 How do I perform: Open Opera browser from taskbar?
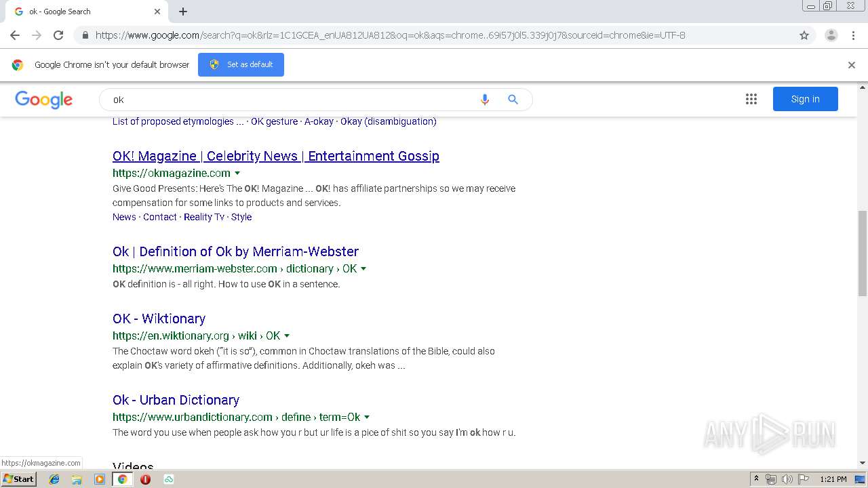coord(145,479)
